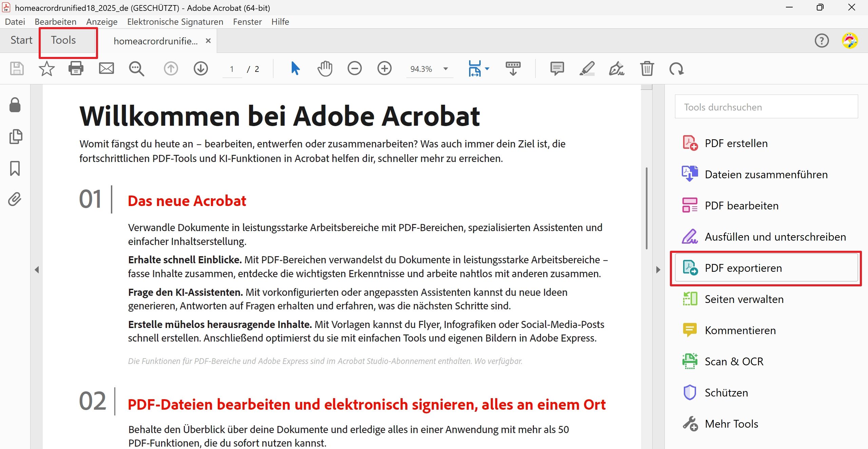
Task: Collapse the right tools pane arrow
Action: 658,270
